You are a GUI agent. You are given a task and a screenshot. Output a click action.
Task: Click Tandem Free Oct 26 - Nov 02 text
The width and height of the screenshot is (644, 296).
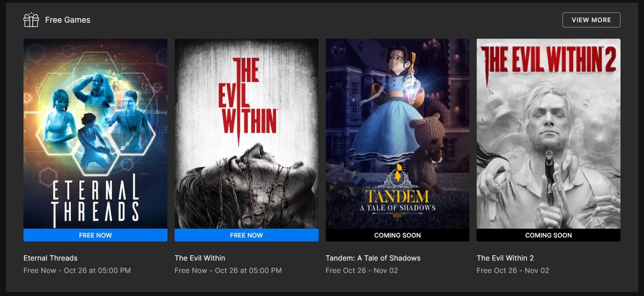click(x=362, y=270)
